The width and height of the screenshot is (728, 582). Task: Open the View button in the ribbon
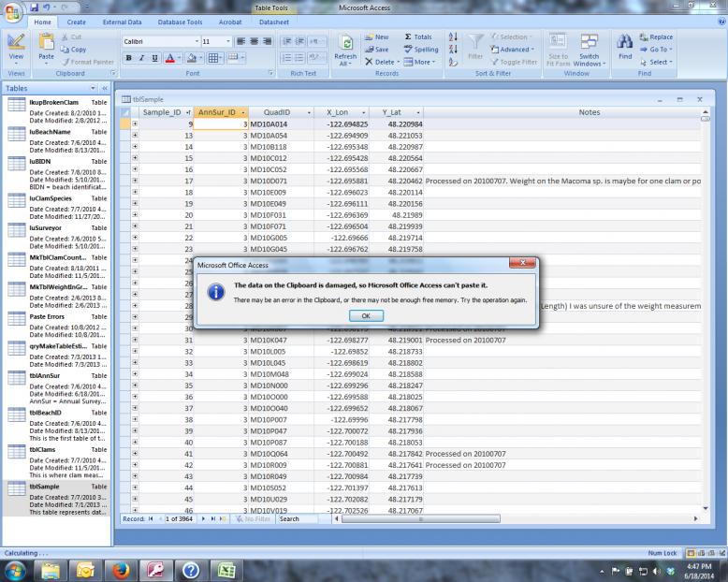tap(16, 49)
